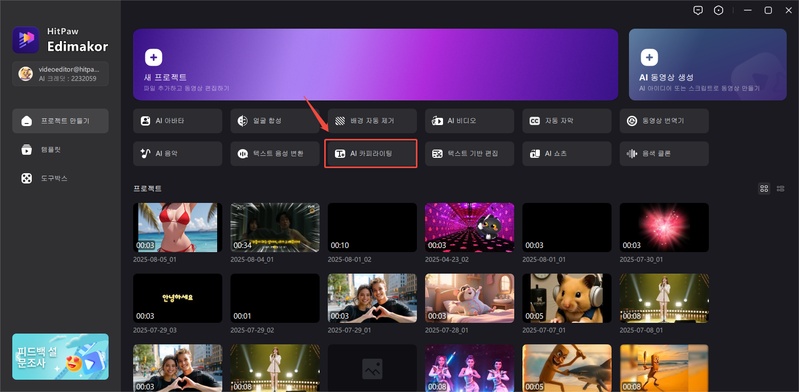Image resolution: width=799 pixels, height=392 pixels.
Task: Open project thumbnail 2025-08-01_02
Action: coord(372,227)
